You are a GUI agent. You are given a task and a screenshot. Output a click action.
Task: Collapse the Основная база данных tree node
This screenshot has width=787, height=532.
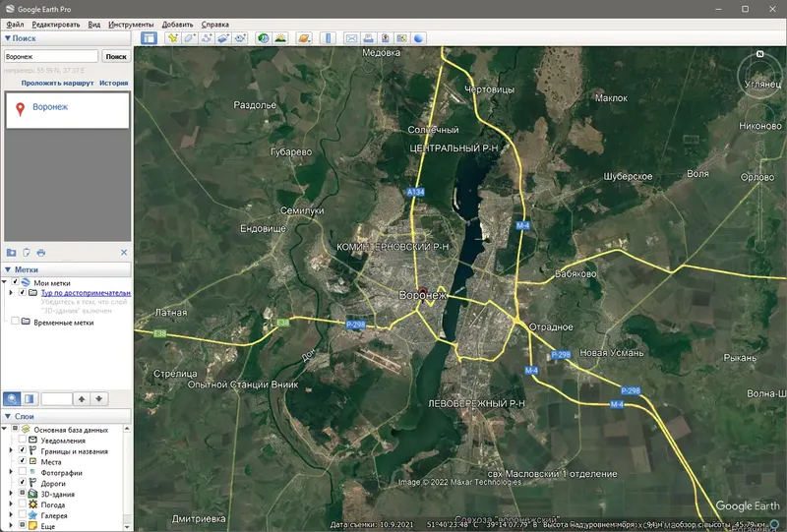point(5,429)
